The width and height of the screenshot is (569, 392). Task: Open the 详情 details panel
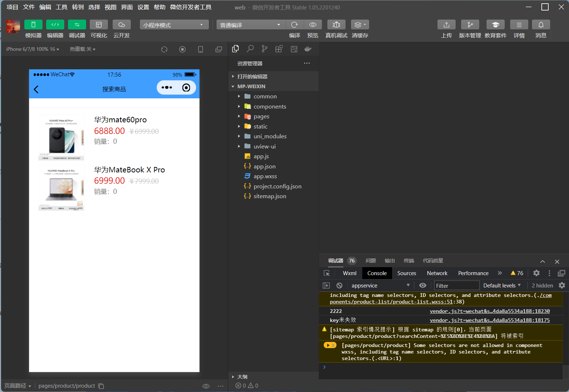coord(519,25)
